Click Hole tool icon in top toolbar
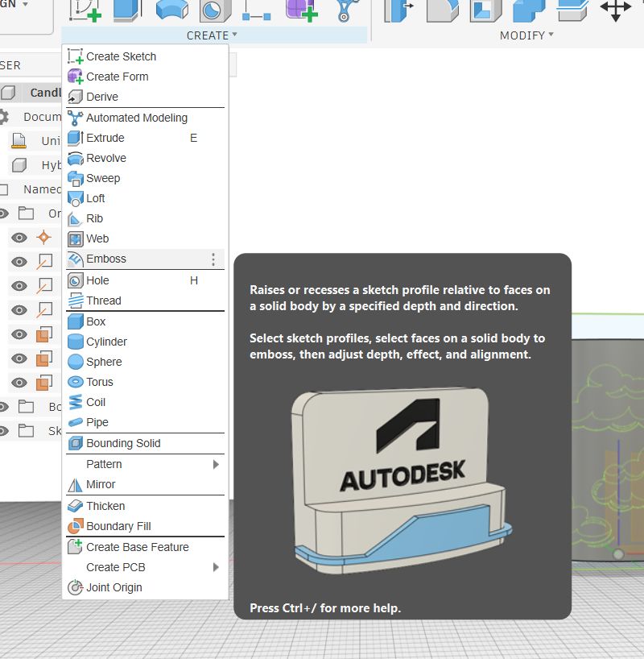Image resolution: width=644 pixels, height=659 pixels. (215, 10)
